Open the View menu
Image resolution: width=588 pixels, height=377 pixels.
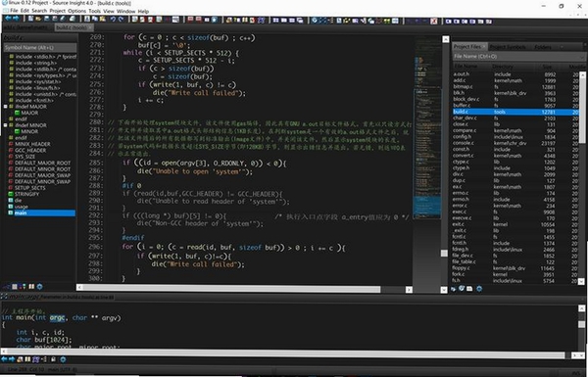pos(109,11)
